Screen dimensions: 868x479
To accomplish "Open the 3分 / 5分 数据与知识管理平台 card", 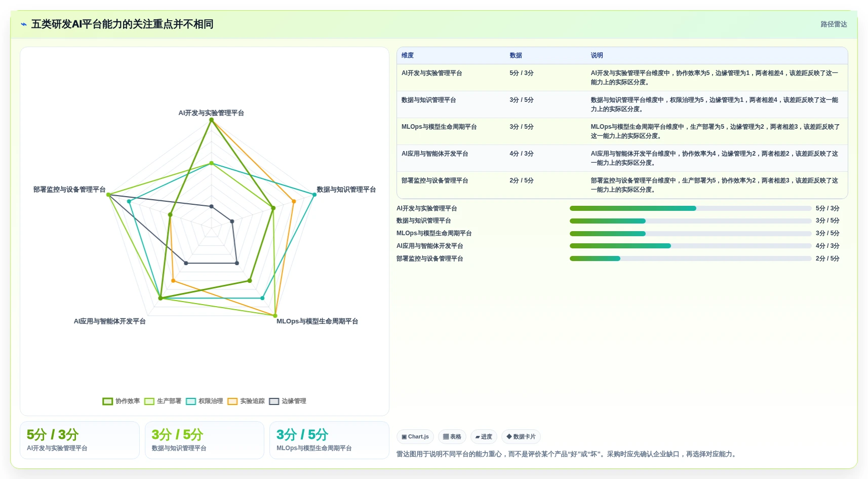I will coord(205,440).
